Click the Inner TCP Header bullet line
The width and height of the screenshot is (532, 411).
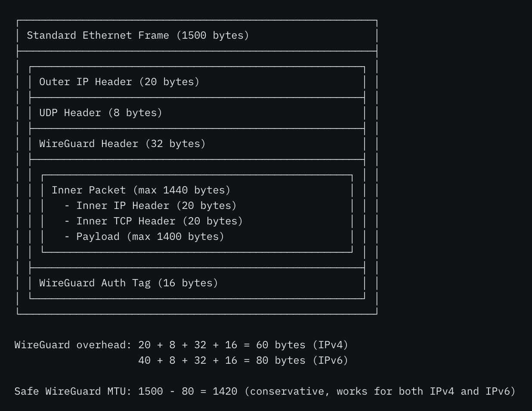coord(153,221)
